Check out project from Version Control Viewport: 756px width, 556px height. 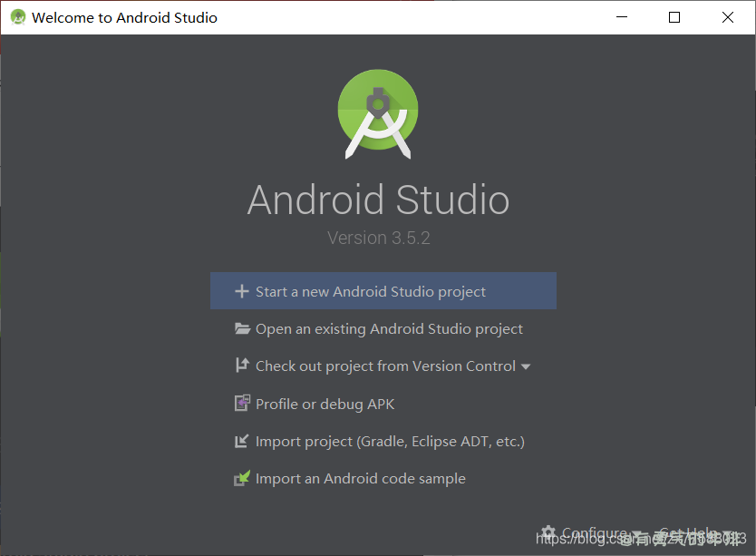383,366
